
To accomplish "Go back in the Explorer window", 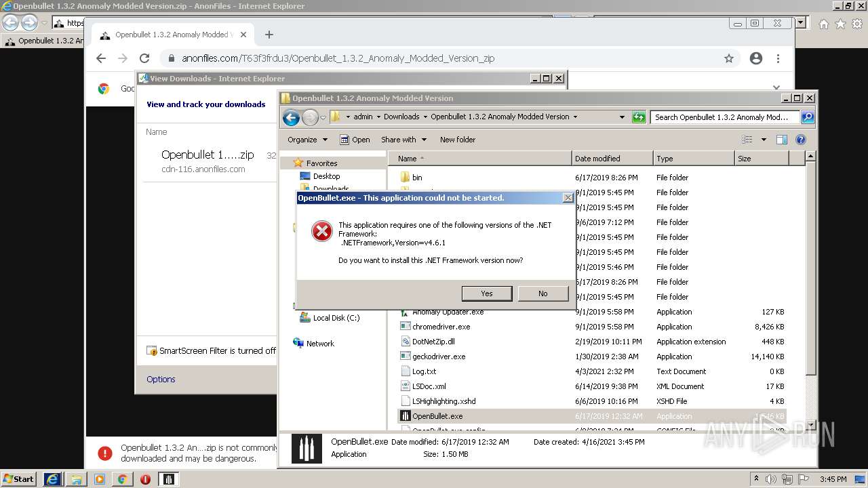I will tap(291, 117).
